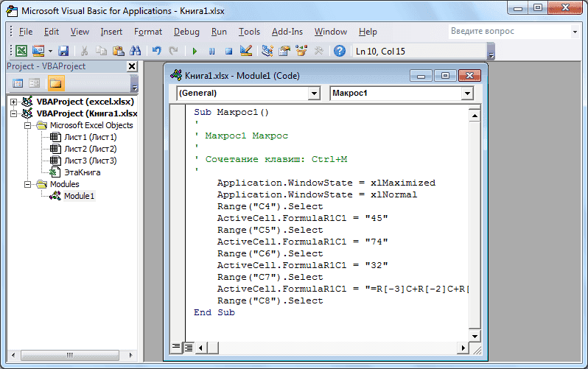Image resolution: width=588 pixels, height=369 pixels.
Task: Switch to Full Module View button
Action: (x=188, y=345)
